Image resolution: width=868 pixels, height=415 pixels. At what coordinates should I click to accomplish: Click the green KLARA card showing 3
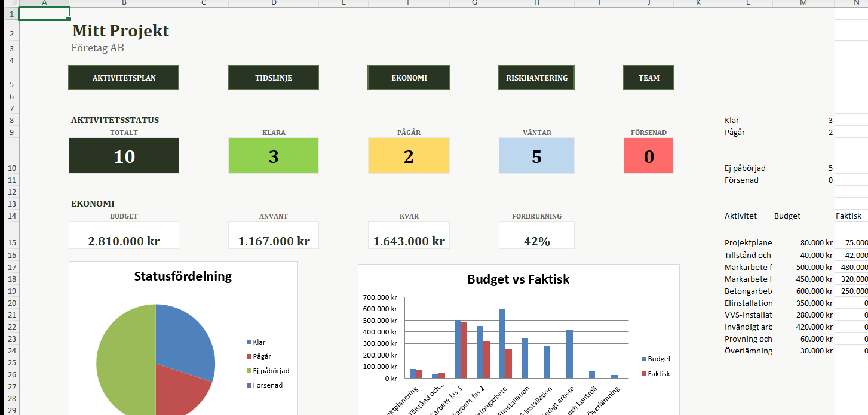pos(274,156)
